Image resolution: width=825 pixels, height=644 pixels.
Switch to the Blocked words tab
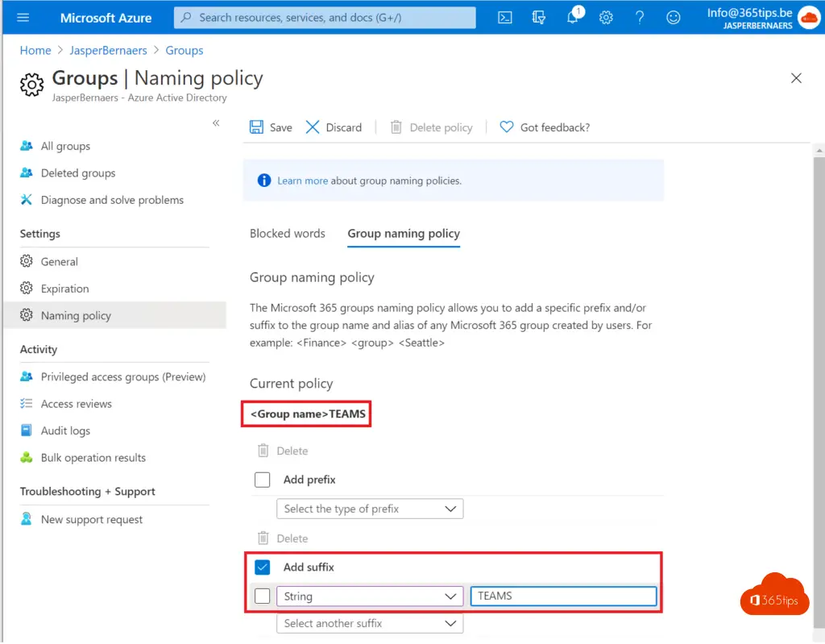(288, 234)
